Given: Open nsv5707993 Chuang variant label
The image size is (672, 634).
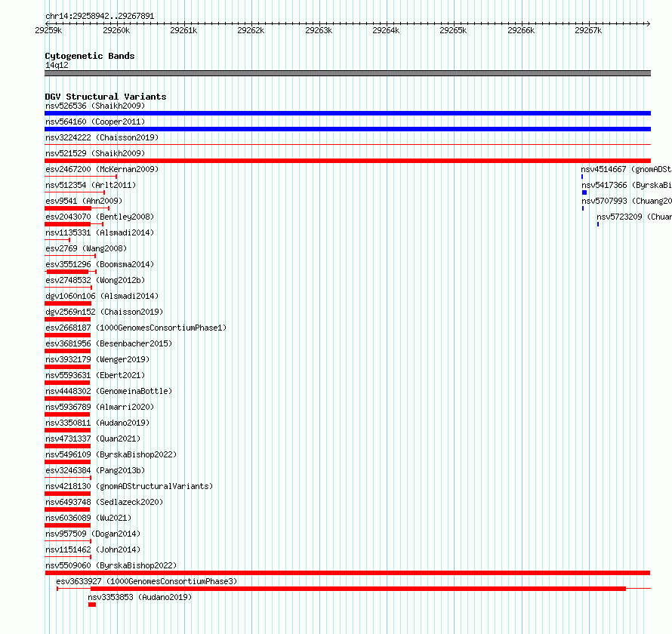Looking at the screenshot, I should (x=627, y=201).
